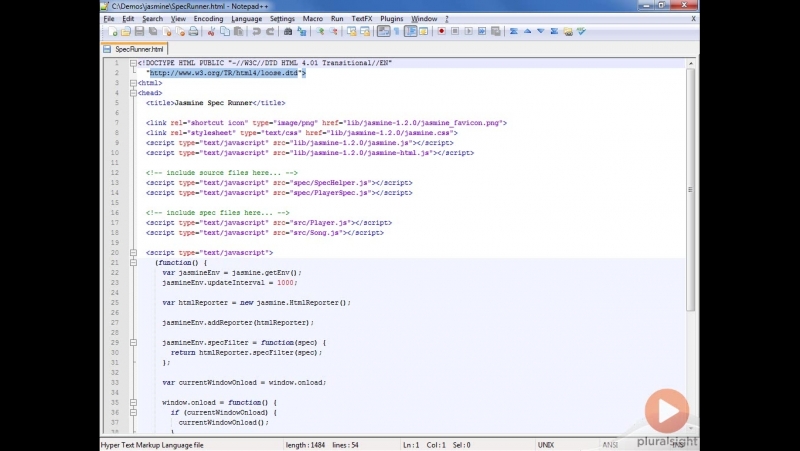The height and width of the screenshot is (451, 800).
Task: Cut selection with the scissors icon
Action: [211, 32]
